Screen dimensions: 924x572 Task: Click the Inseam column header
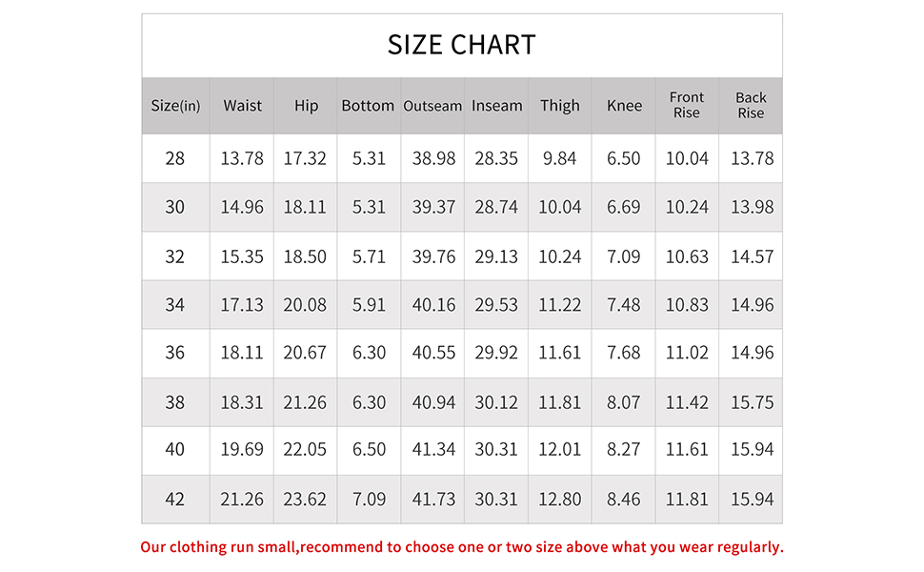(496, 106)
